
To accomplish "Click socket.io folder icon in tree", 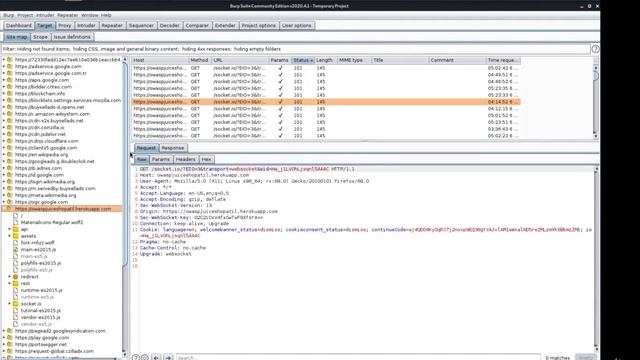I will point(16,304).
